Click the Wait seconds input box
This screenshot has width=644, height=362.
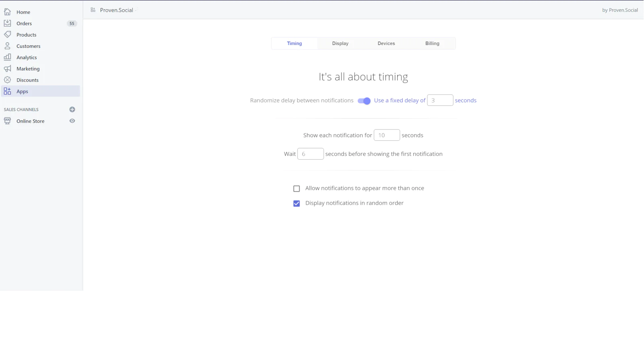[310, 154]
